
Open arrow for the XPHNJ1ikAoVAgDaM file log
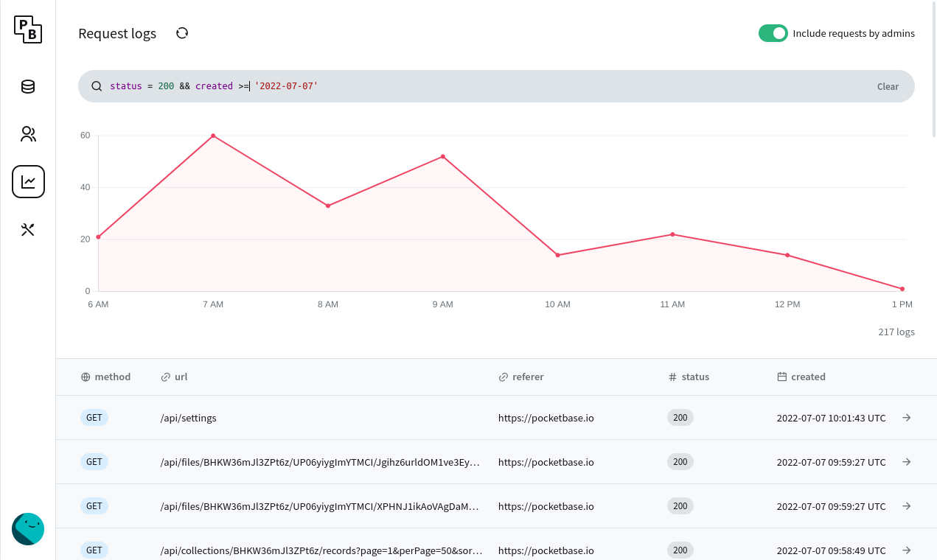tap(907, 506)
